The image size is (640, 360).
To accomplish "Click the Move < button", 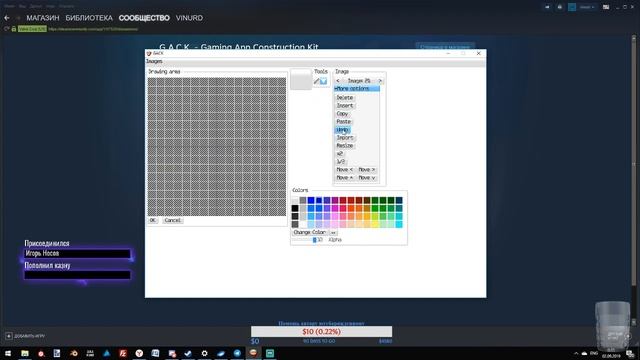I will click(x=345, y=169).
